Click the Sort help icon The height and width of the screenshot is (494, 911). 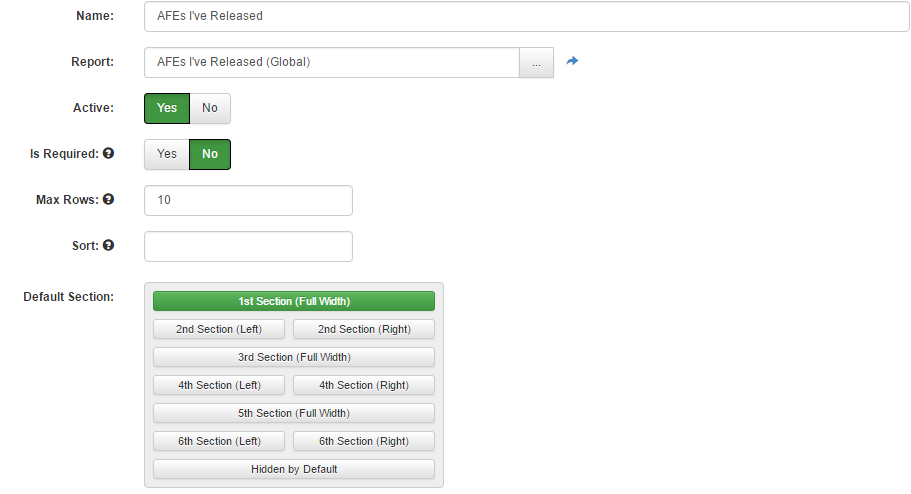tap(108, 246)
